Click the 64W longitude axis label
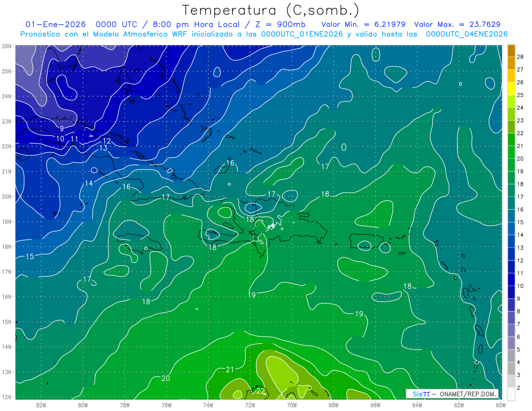Screen dimensions: 532x411 pyautogui.click(x=417, y=404)
